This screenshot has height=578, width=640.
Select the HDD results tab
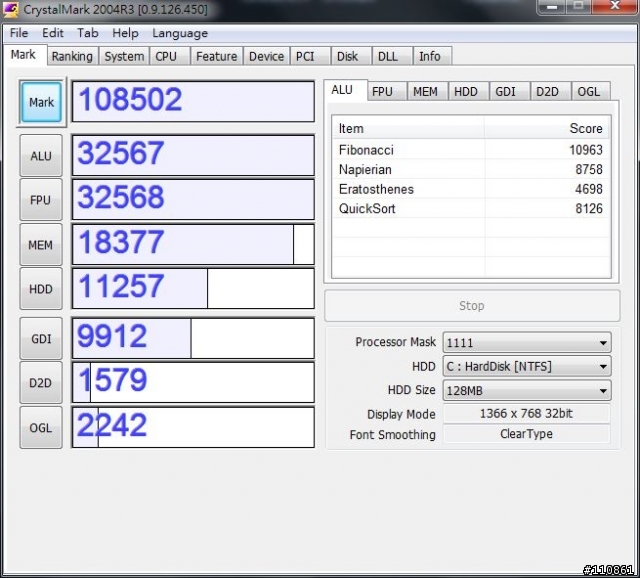(x=468, y=91)
